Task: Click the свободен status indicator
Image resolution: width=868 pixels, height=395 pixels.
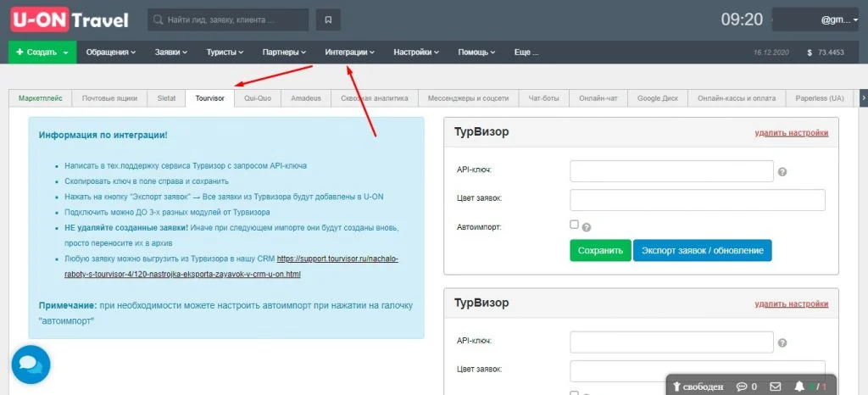Action: click(x=699, y=387)
